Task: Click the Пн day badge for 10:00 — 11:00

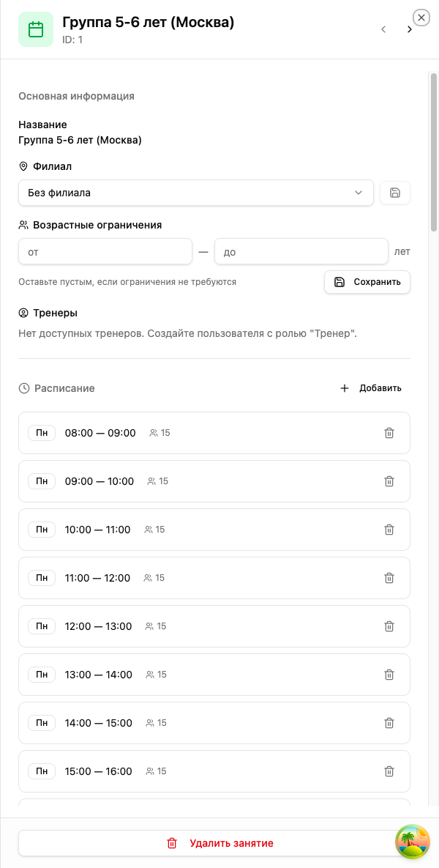Action: [x=42, y=530]
